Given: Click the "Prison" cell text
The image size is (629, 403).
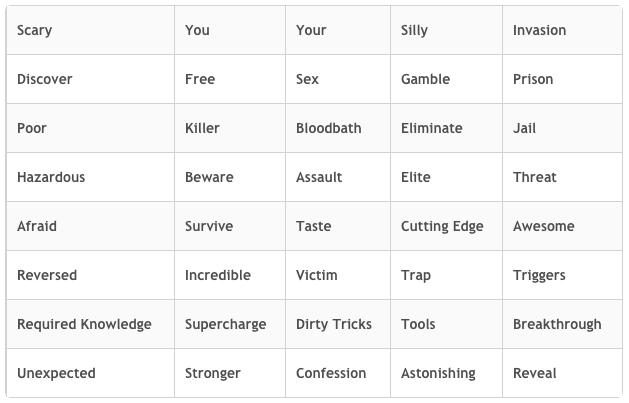Looking at the screenshot, I should (x=533, y=79).
